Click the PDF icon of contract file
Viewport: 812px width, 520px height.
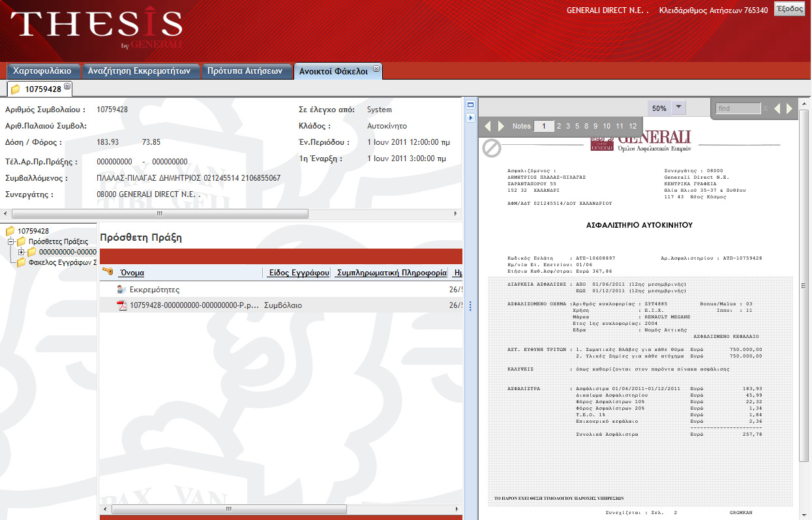tap(121, 305)
